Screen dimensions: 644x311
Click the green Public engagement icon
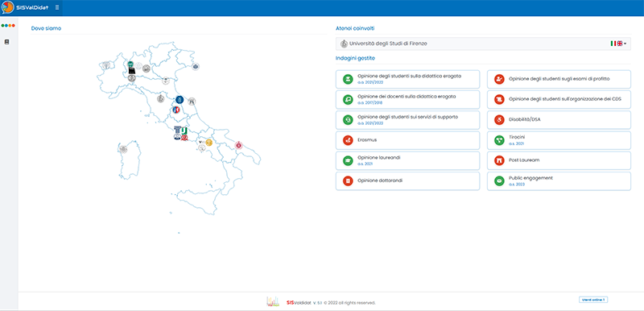coord(499,181)
